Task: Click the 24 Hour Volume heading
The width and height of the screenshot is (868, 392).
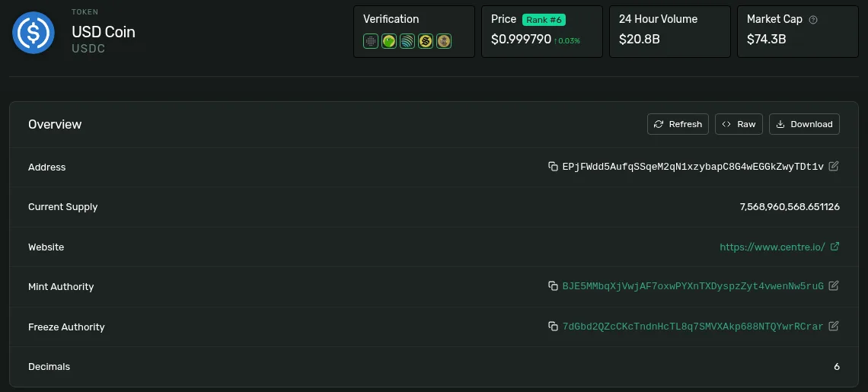Action: [658, 19]
